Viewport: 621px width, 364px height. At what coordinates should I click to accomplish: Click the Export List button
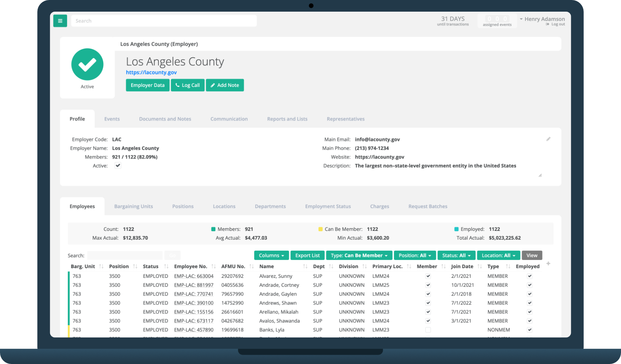(307, 255)
